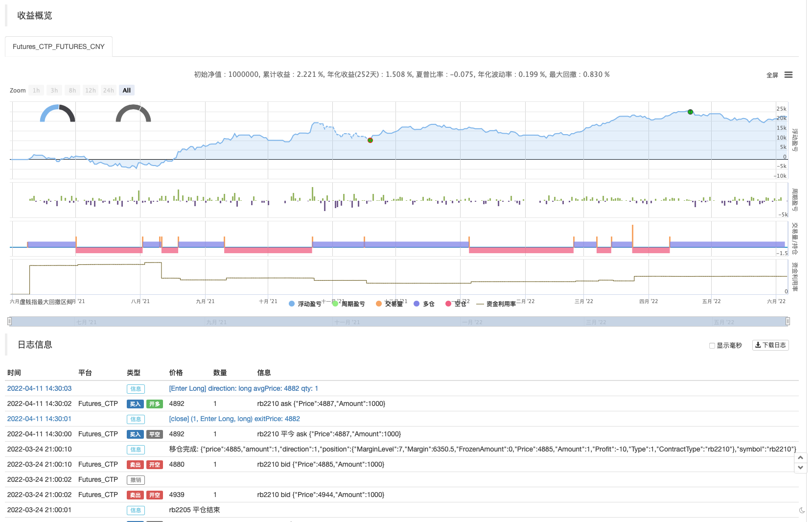The height and width of the screenshot is (522, 812).
Task: Select the 12h zoom range
Action: tap(91, 90)
